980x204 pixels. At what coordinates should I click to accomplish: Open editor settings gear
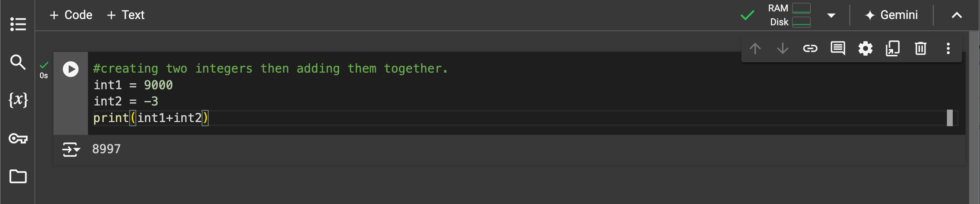tap(865, 48)
